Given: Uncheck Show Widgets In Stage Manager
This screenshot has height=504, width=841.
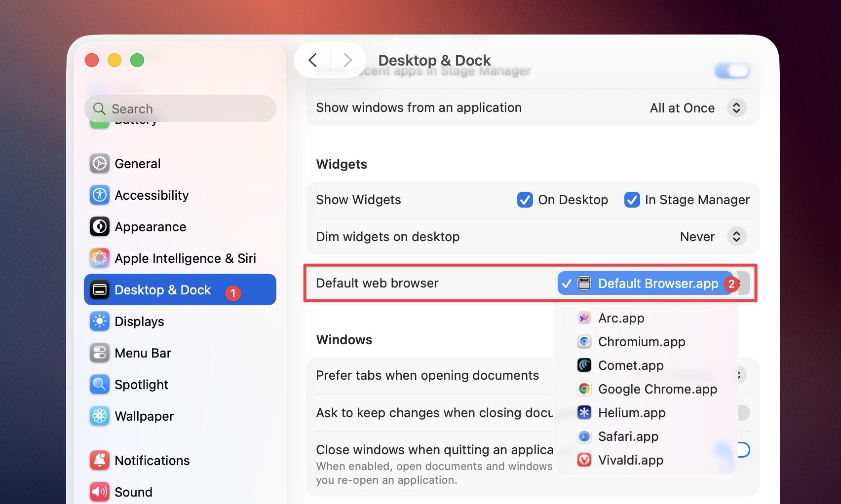Looking at the screenshot, I should click(x=632, y=200).
